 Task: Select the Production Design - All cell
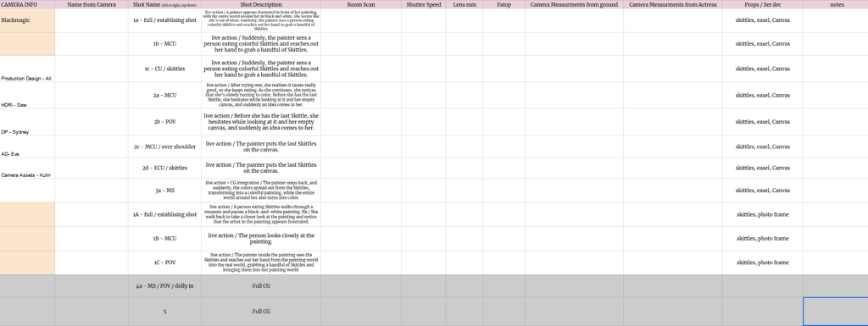pos(27,69)
